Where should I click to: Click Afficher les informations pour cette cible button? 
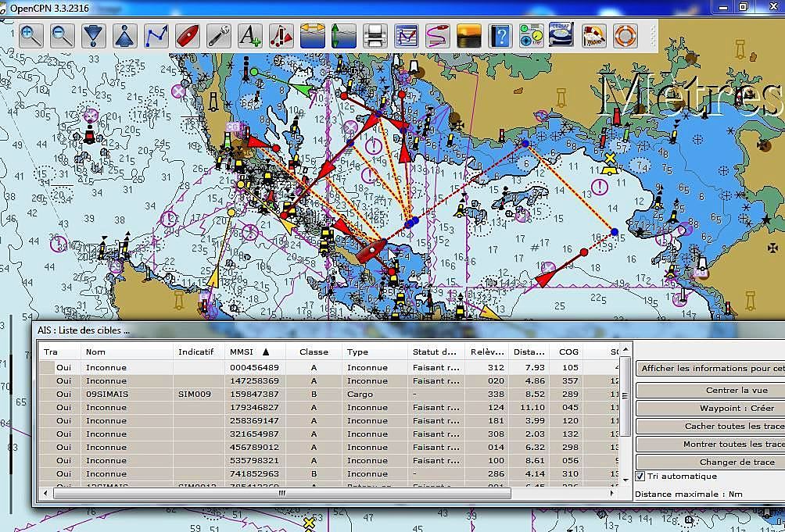point(711,369)
